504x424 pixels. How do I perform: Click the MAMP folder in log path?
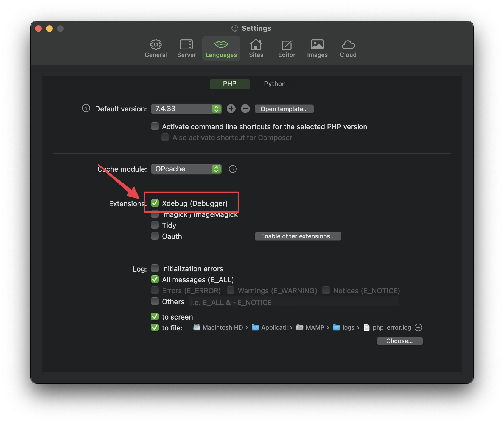click(x=310, y=327)
